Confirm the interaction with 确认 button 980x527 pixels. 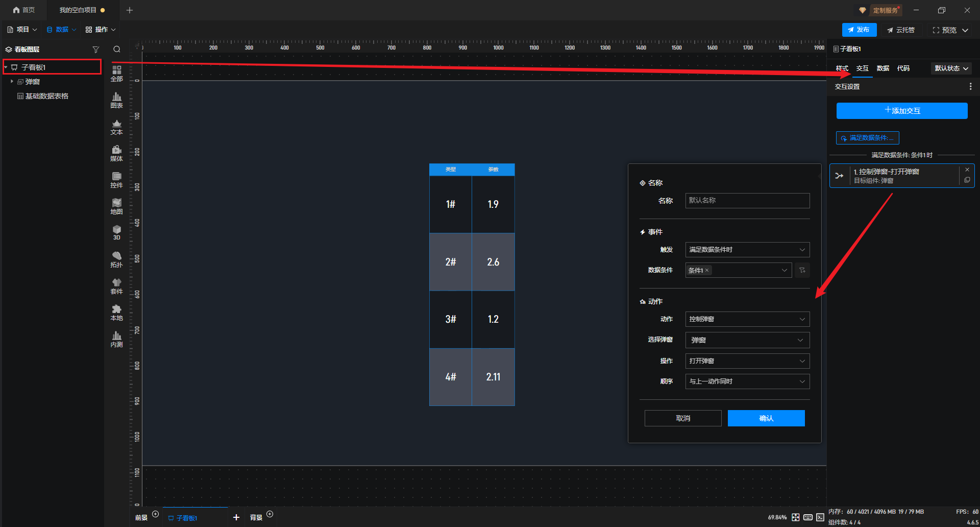pos(766,418)
